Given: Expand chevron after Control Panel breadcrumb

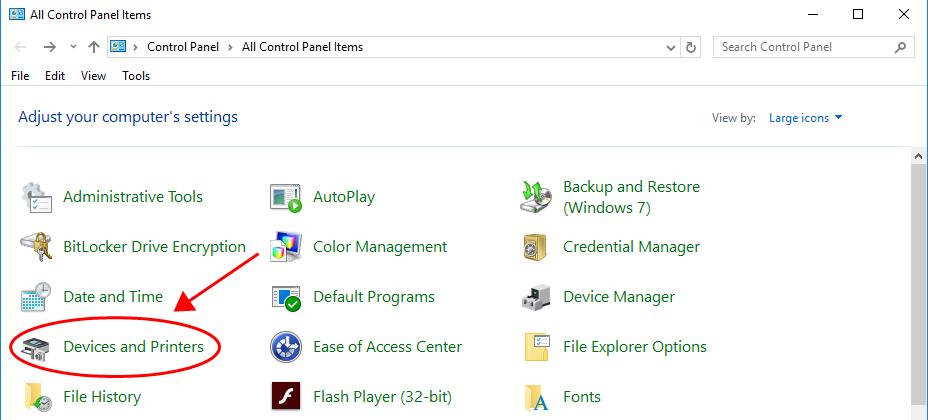Looking at the screenshot, I should pos(230,47).
